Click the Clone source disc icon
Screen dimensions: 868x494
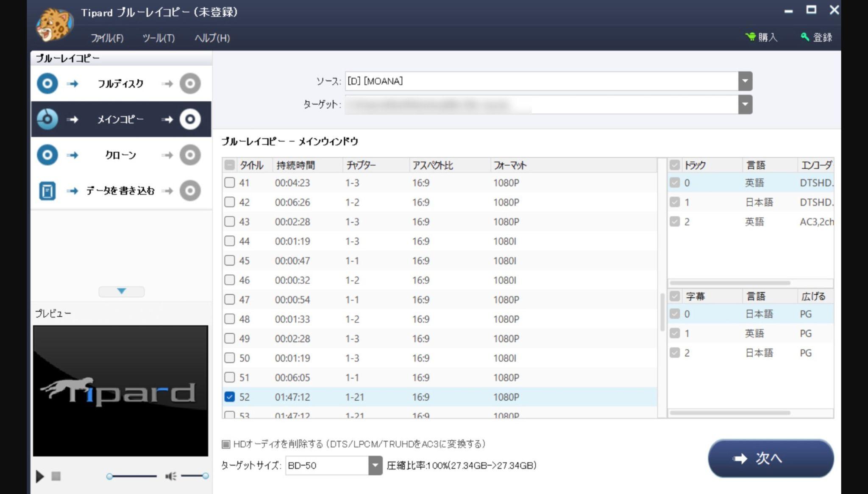coord(47,155)
